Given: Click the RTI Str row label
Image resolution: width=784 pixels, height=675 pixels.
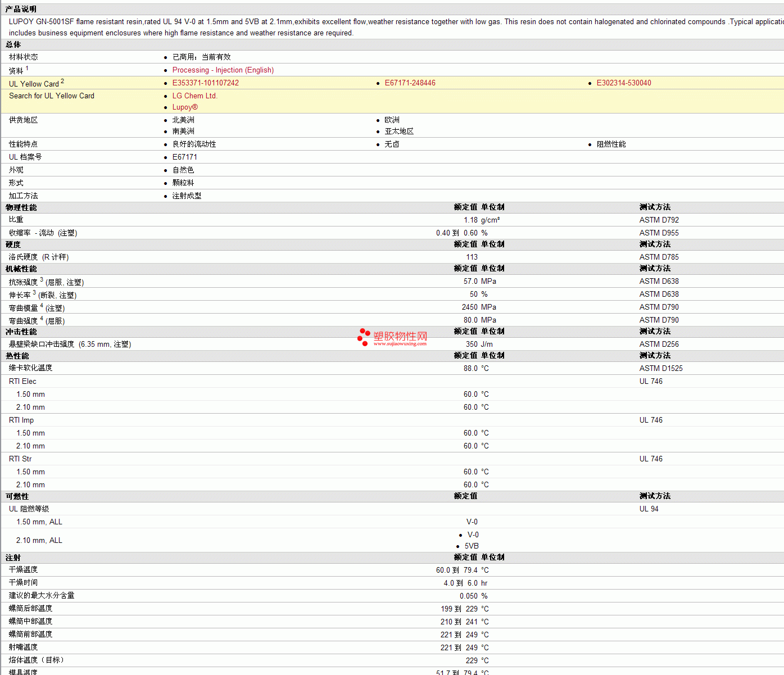Looking at the screenshot, I should 20,459.
